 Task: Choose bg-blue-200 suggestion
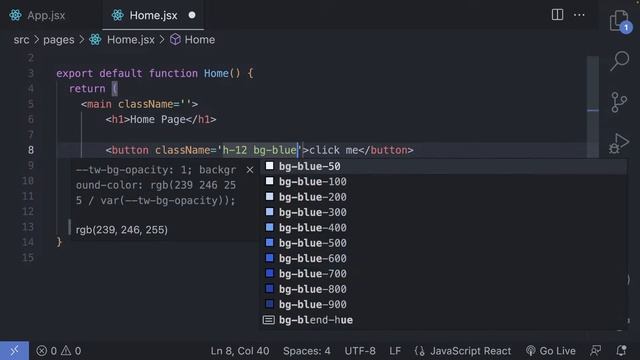[x=443, y=197]
